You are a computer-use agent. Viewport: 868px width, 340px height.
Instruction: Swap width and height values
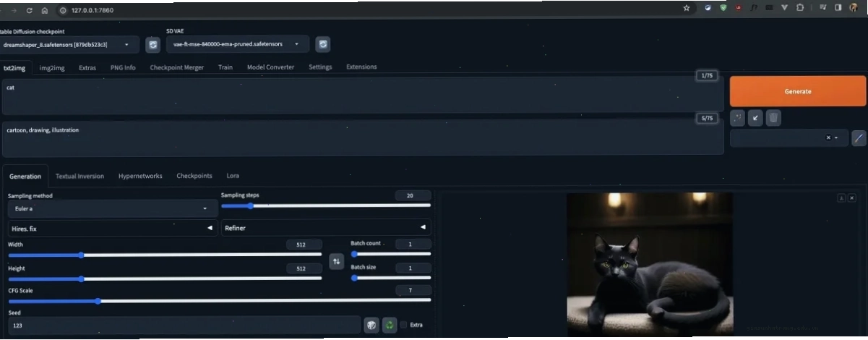[336, 261]
